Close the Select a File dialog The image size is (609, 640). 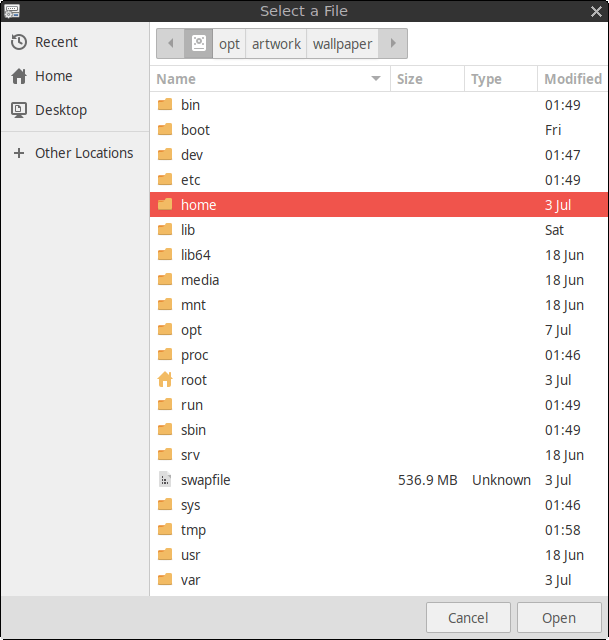(596, 11)
